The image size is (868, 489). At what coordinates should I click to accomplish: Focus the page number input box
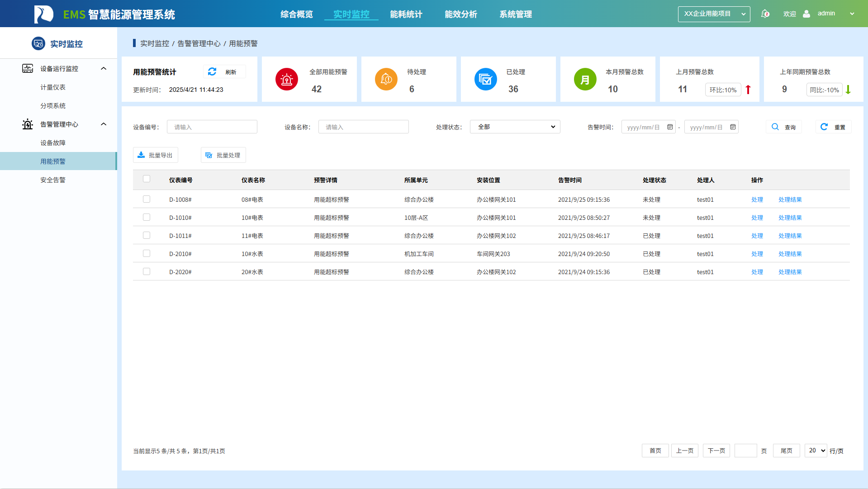746,451
